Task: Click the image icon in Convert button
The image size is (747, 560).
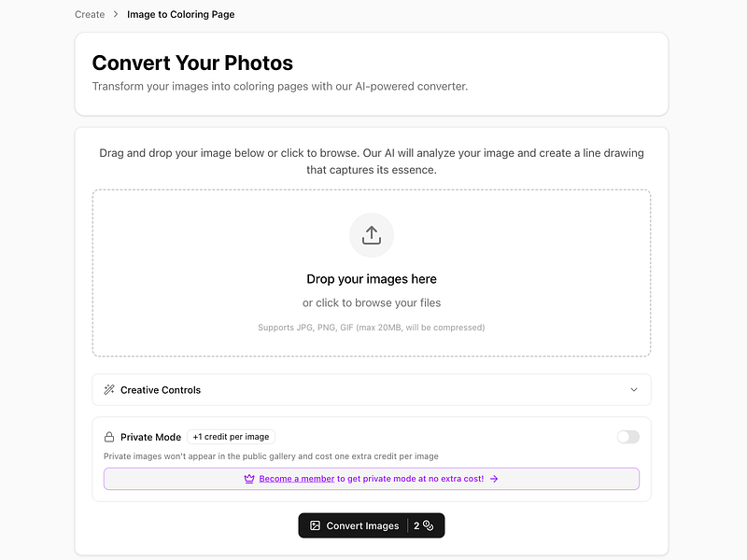Action: [x=316, y=525]
